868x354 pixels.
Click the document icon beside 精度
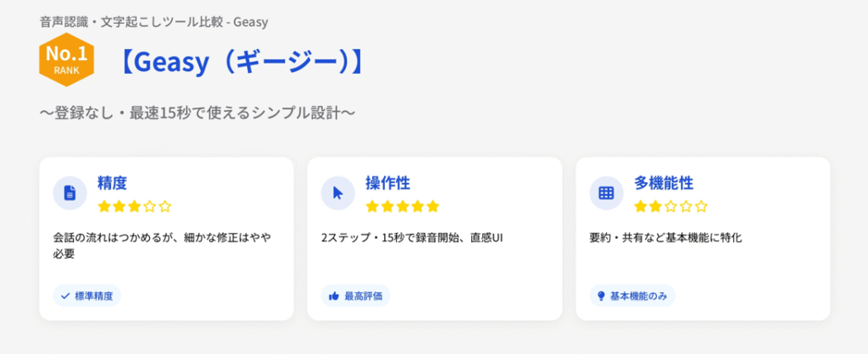tap(70, 192)
